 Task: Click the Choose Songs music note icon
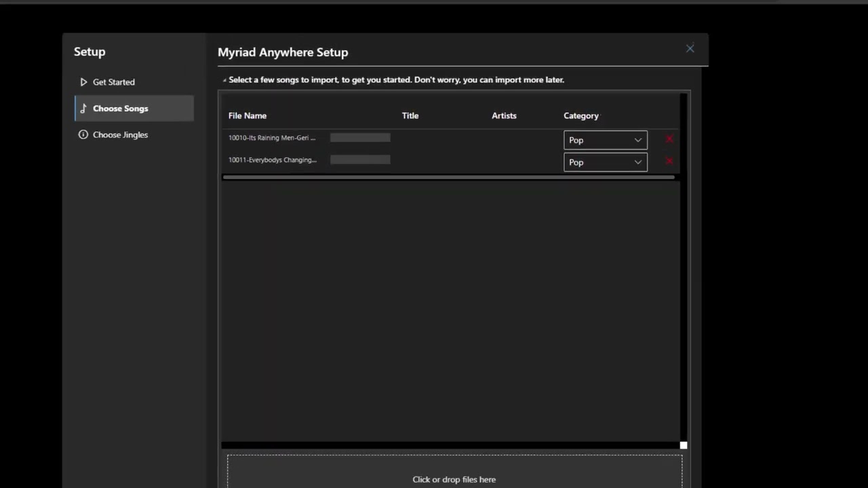click(x=83, y=108)
